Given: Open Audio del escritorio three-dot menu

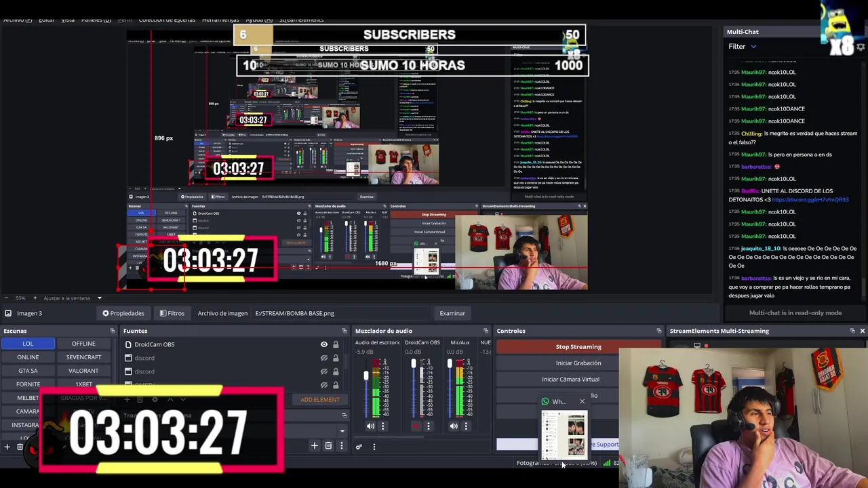Looking at the screenshot, I should (x=382, y=426).
